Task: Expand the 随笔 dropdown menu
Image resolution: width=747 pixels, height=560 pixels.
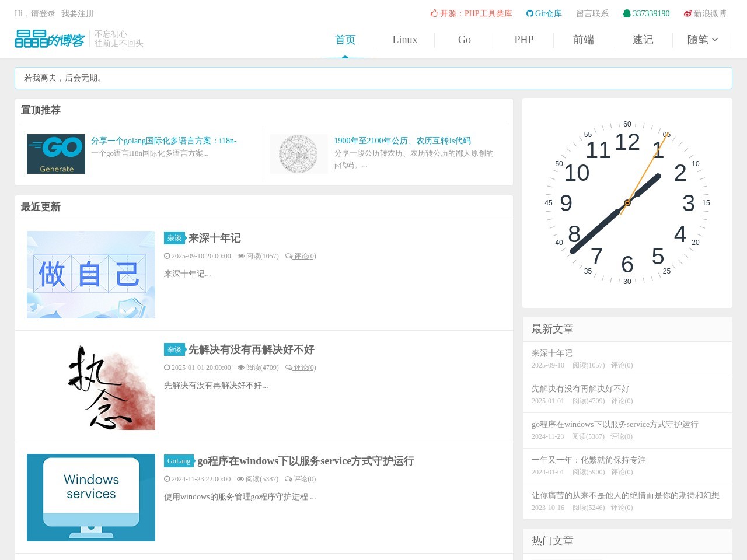Action: tap(702, 40)
